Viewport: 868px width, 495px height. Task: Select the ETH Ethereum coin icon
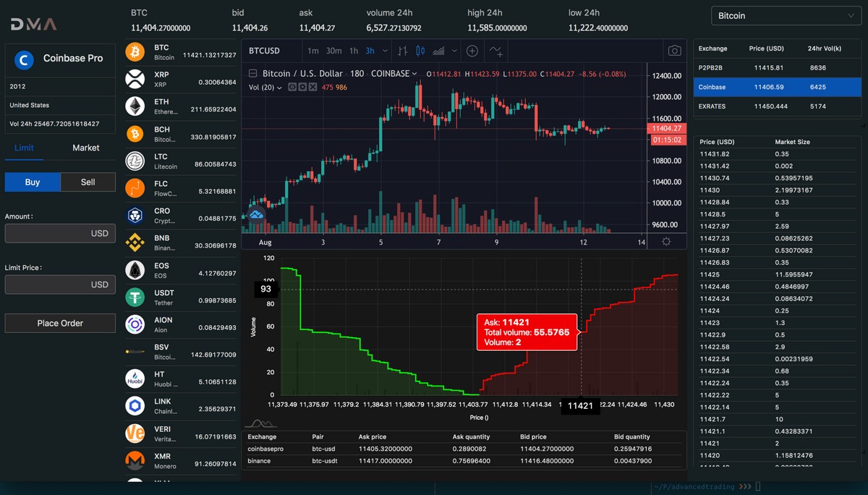[135, 106]
